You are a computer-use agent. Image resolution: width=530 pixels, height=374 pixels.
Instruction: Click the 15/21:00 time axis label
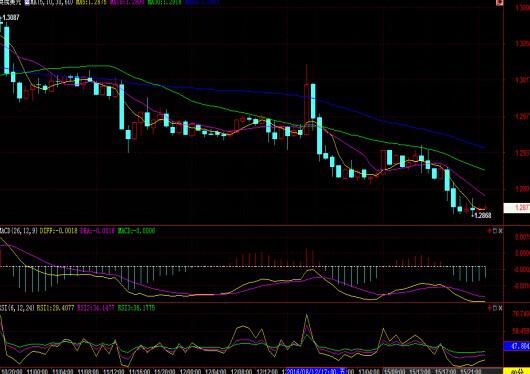(470, 371)
